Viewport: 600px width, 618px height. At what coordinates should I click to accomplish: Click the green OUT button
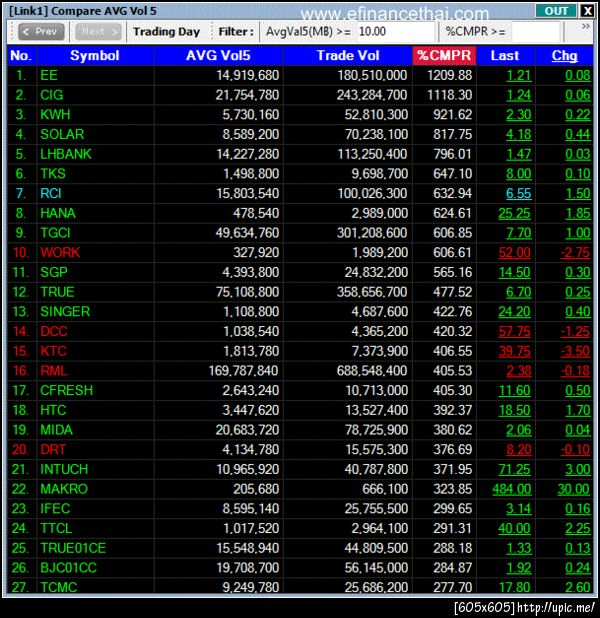point(556,11)
